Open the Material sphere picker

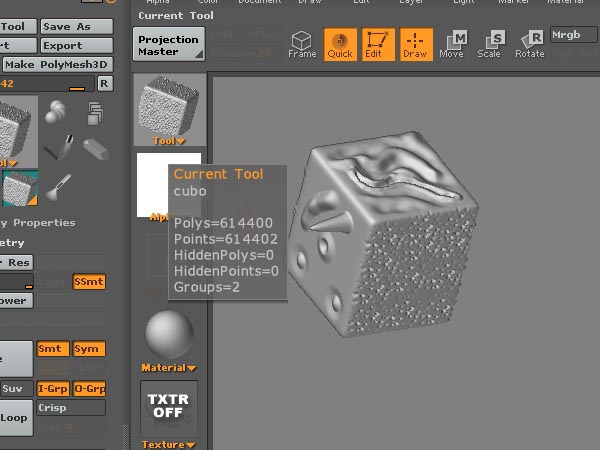[169, 334]
